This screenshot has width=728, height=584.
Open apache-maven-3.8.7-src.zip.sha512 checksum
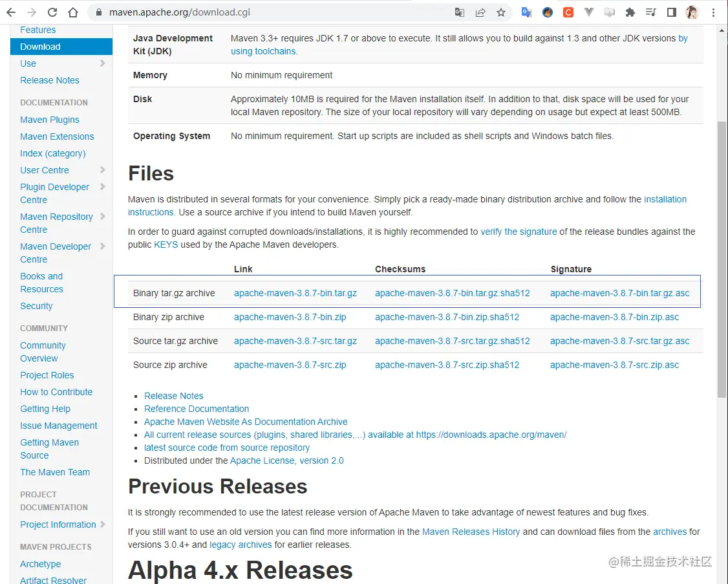447,365
